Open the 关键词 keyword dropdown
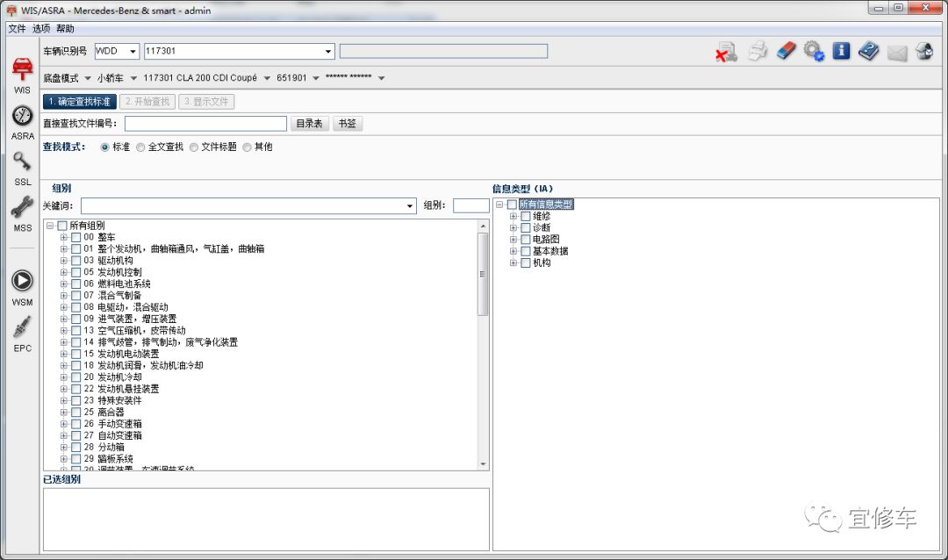This screenshot has height=560, width=948. tap(410, 206)
